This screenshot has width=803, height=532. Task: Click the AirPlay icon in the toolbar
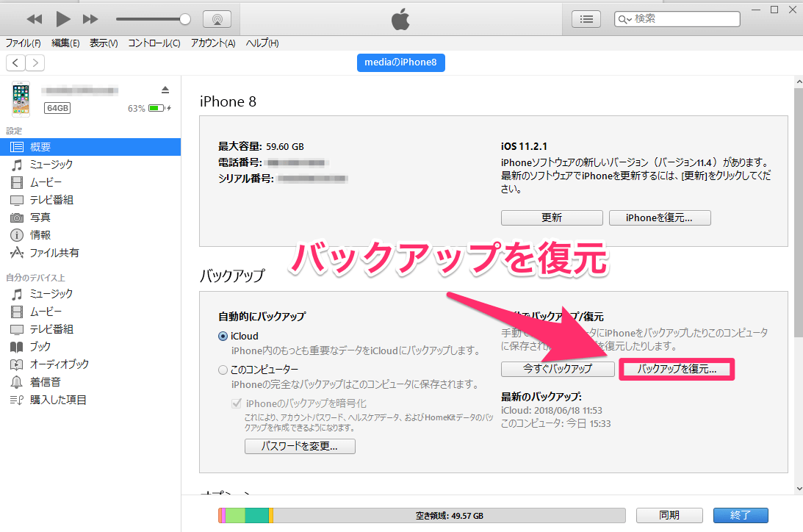pos(217,18)
